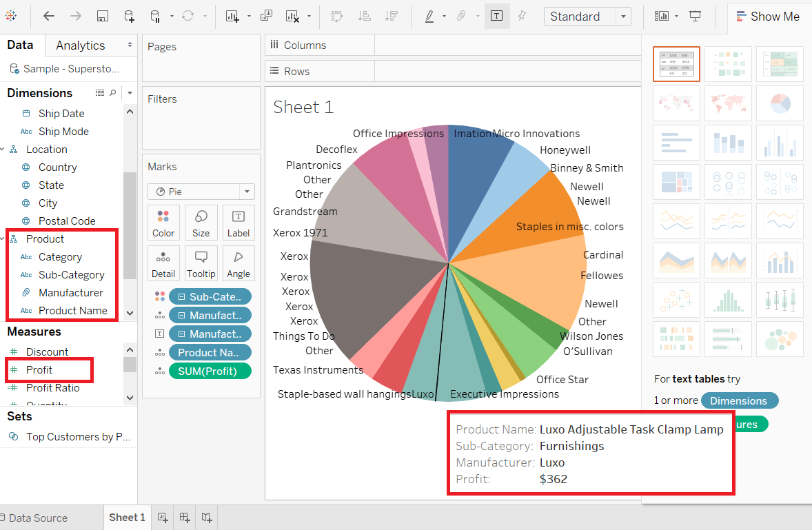812x530 pixels.
Task: Click the duplicate sheet icon
Action: click(x=266, y=16)
